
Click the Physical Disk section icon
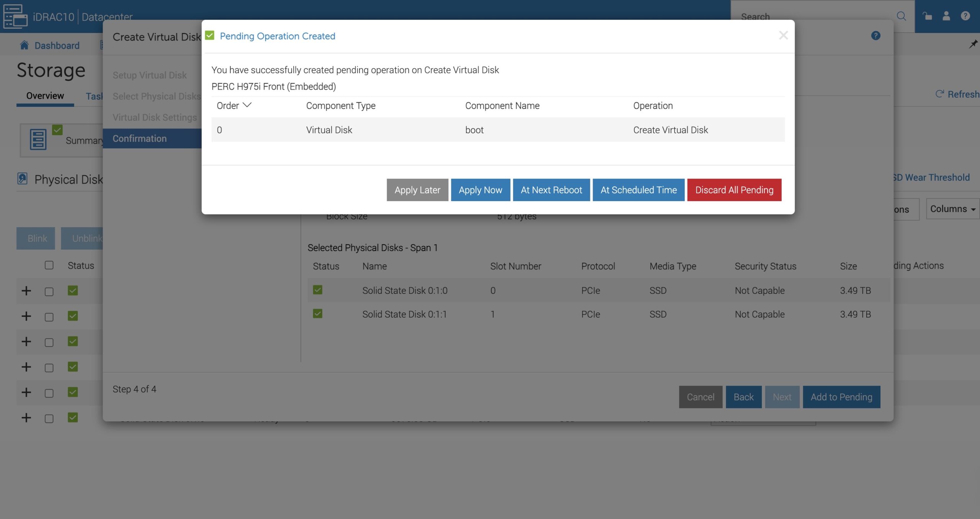(22, 178)
